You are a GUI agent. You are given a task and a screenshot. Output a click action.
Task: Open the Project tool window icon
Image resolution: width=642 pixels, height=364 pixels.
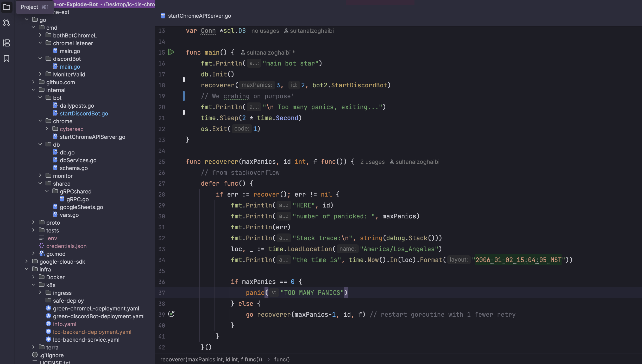tap(7, 7)
